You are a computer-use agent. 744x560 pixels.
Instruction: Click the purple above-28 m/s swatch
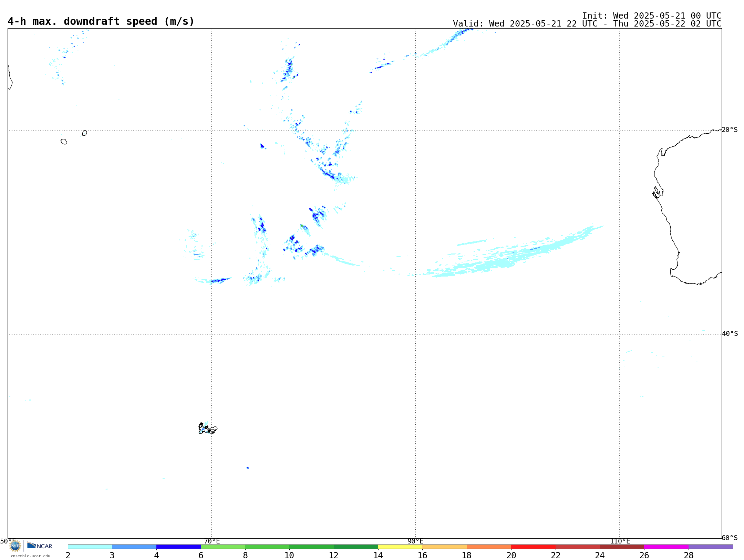coord(711,547)
